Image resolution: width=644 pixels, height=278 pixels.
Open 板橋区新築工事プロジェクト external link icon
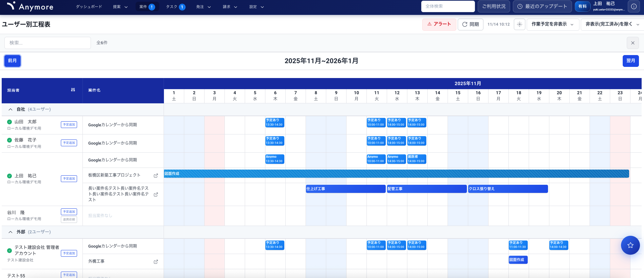pyautogui.click(x=156, y=176)
